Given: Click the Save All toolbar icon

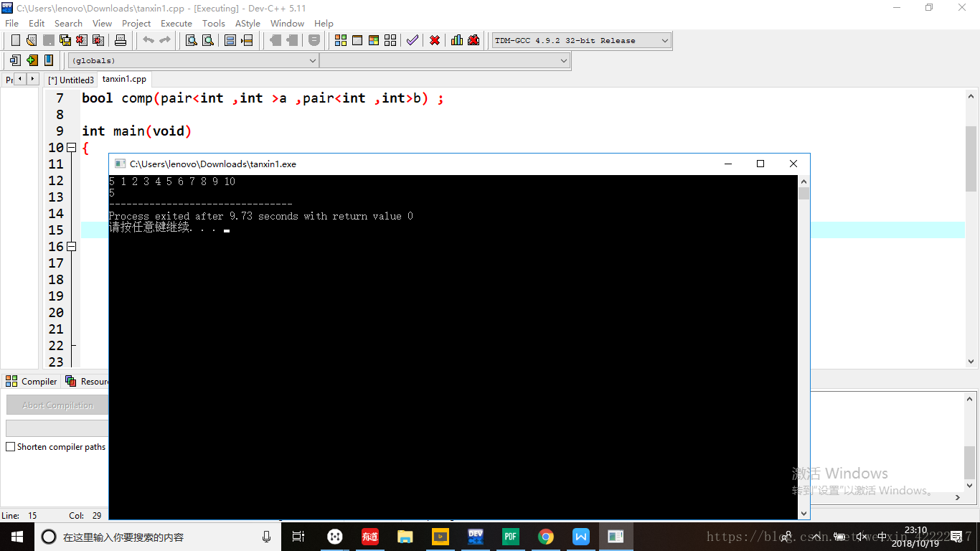Looking at the screenshot, I should tap(65, 40).
